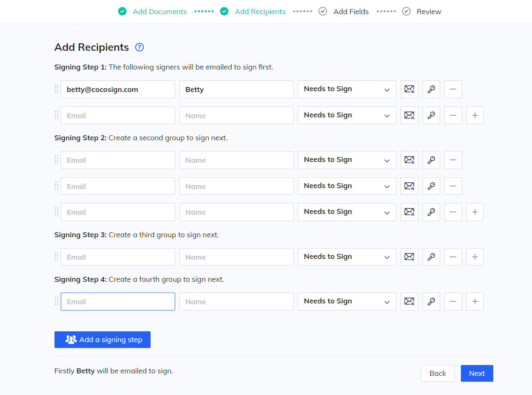Add another recipient to Signing Step 2

(475, 212)
